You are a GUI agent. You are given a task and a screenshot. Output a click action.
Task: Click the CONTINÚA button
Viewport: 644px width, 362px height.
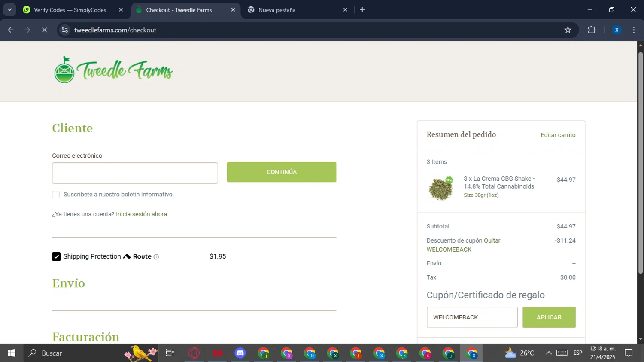pos(282,172)
